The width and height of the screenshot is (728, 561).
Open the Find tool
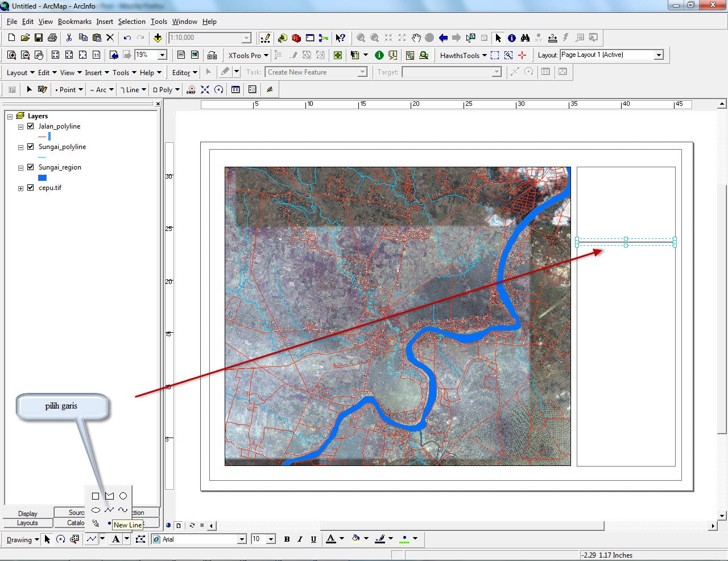tap(524, 38)
